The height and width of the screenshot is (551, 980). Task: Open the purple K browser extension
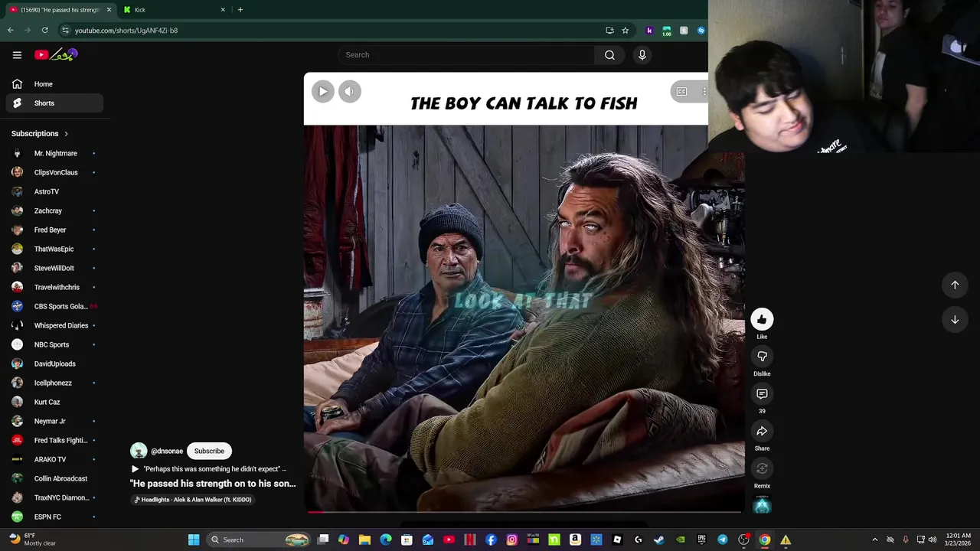coord(649,31)
